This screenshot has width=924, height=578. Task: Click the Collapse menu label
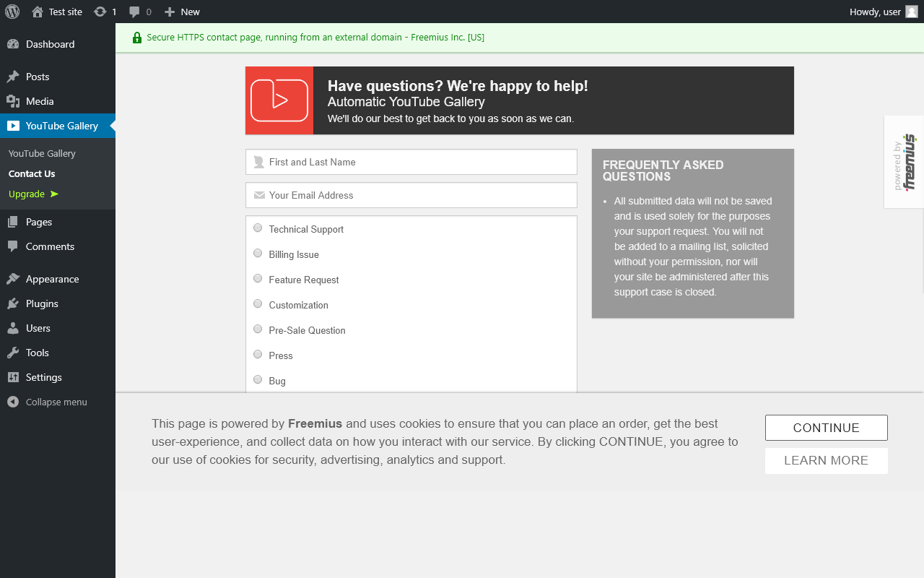click(x=56, y=402)
